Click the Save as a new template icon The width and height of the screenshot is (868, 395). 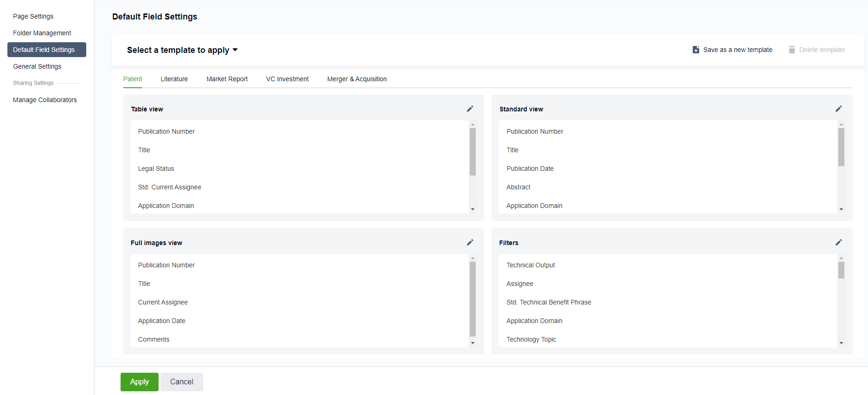click(x=696, y=50)
